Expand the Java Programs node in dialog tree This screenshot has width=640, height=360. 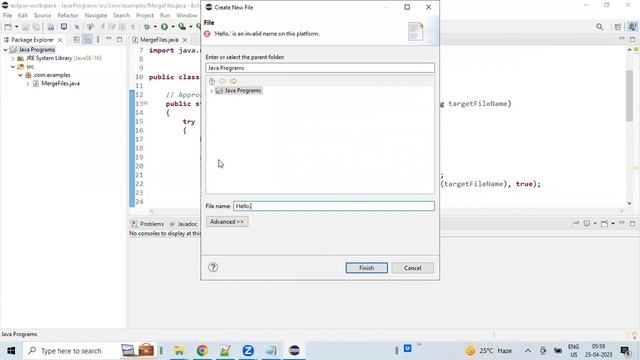click(211, 91)
